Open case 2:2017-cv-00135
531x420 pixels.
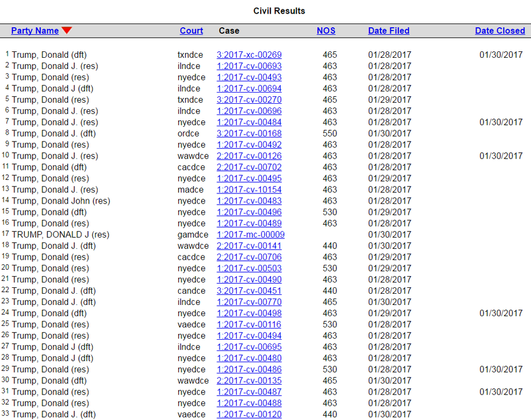click(249, 380)
